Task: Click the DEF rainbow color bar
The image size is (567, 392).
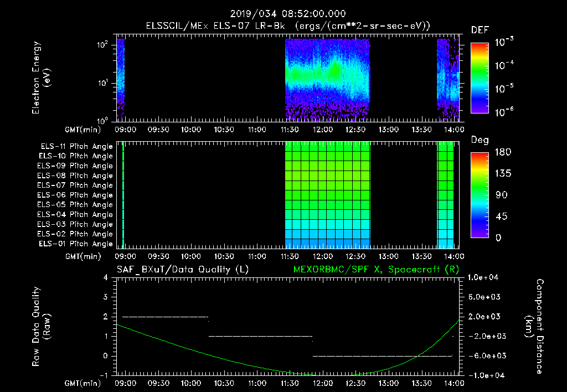Action: pyautogui.click(x=480, y=78)
